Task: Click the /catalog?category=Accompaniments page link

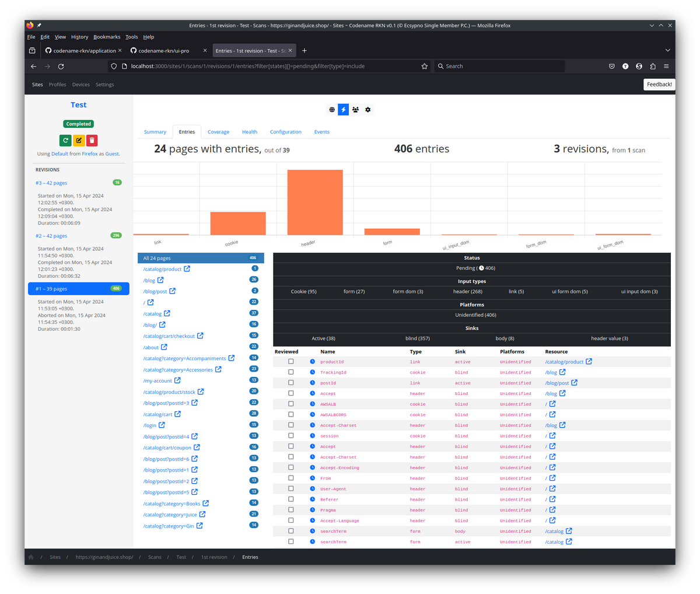Action: (x=184, y=358)
